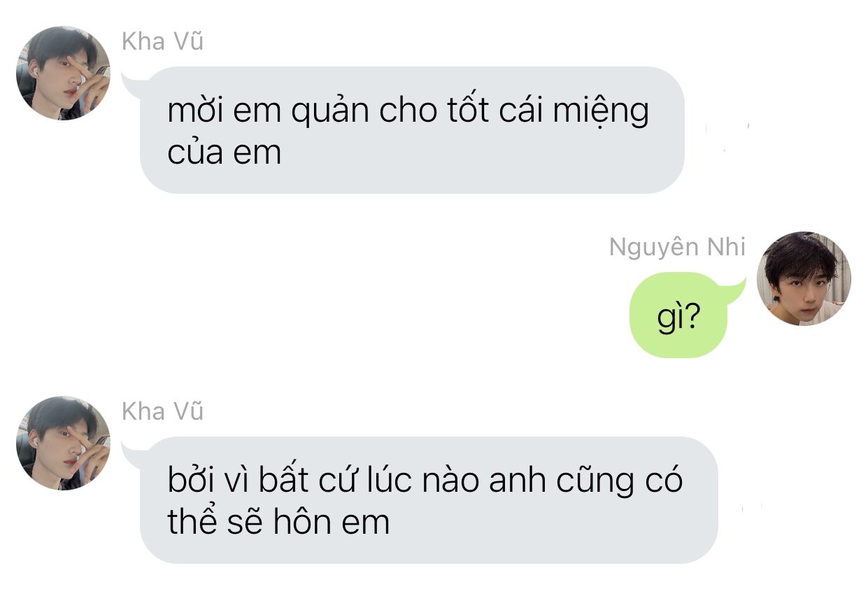Click the Kha Vũ name above "bởi vì" bubble
Image resolution: width=868 pixels, height=603 pixels.
(162, 411)
